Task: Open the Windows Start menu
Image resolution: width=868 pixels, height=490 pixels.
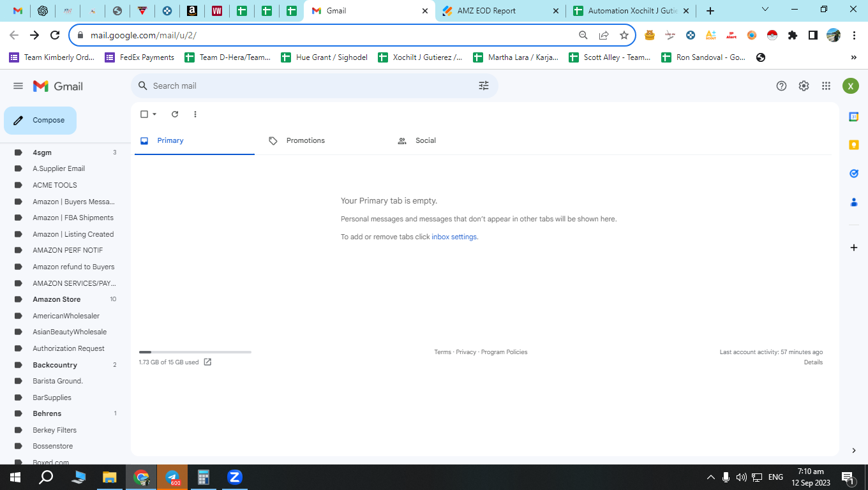Action: (x=15, y=477)
